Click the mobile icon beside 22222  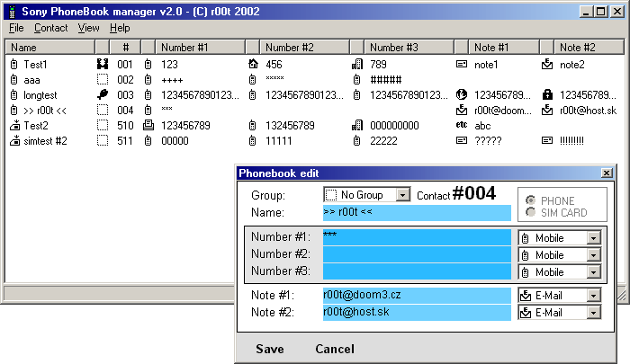pyautogui.click(x=356, y=140)
